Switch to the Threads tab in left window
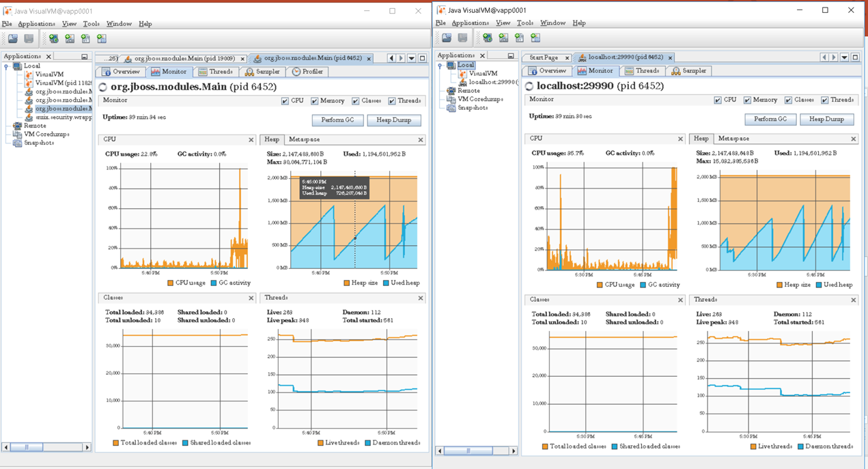Image resolution: width=868 pixels, height=469 pixels. 215,72
